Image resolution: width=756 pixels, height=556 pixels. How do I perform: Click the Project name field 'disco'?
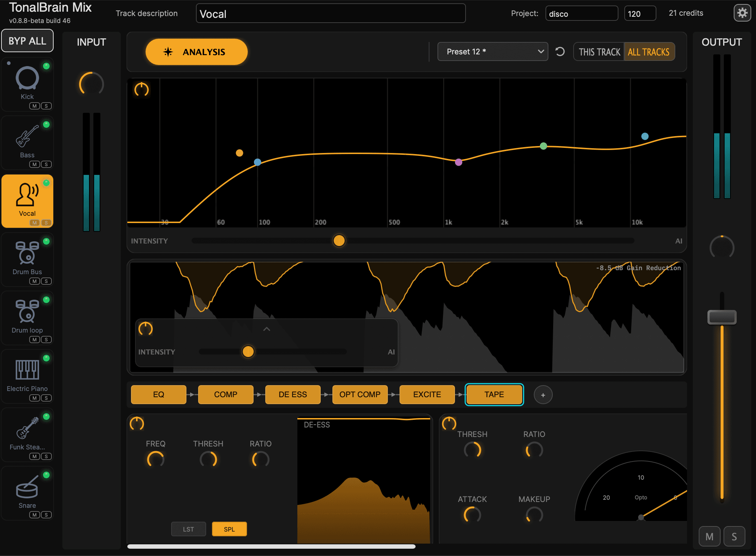pyautogui.click(x=582, y=14)
